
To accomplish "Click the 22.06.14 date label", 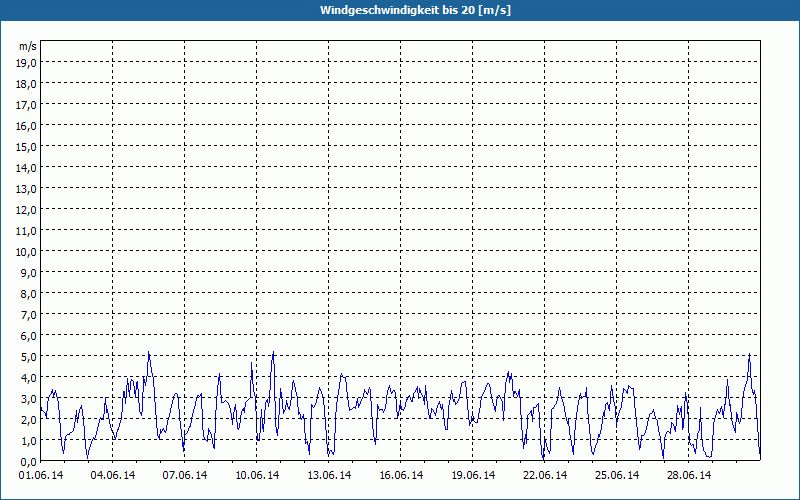I will [544, 475].
